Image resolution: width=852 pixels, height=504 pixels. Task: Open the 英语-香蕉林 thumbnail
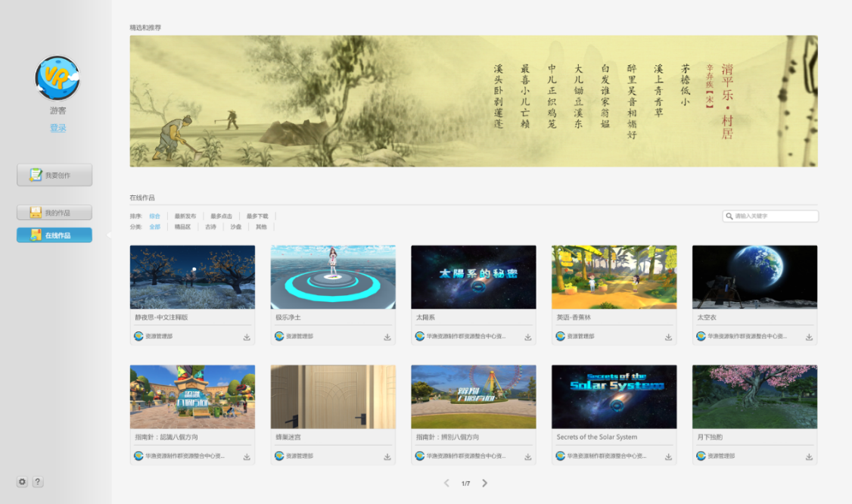(614, 277)
